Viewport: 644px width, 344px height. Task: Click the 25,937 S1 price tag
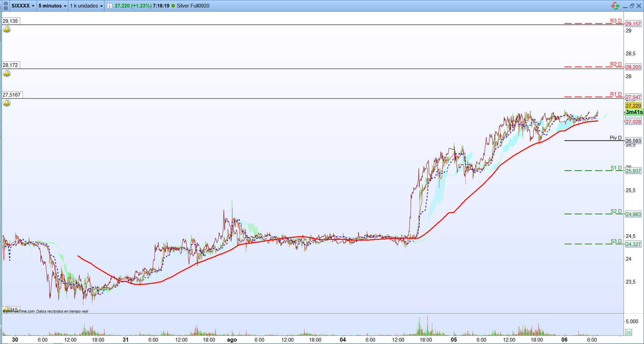pyautogui.click(x=633, y=171)
